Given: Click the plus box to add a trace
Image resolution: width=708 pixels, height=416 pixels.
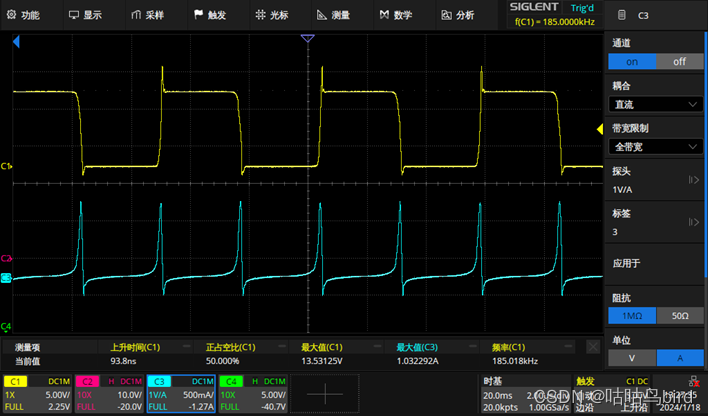Looking at the screenshot, I should click(325, 394).
